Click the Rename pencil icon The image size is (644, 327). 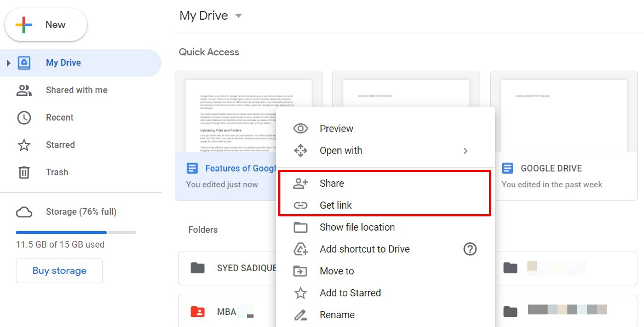click(301, 315)
